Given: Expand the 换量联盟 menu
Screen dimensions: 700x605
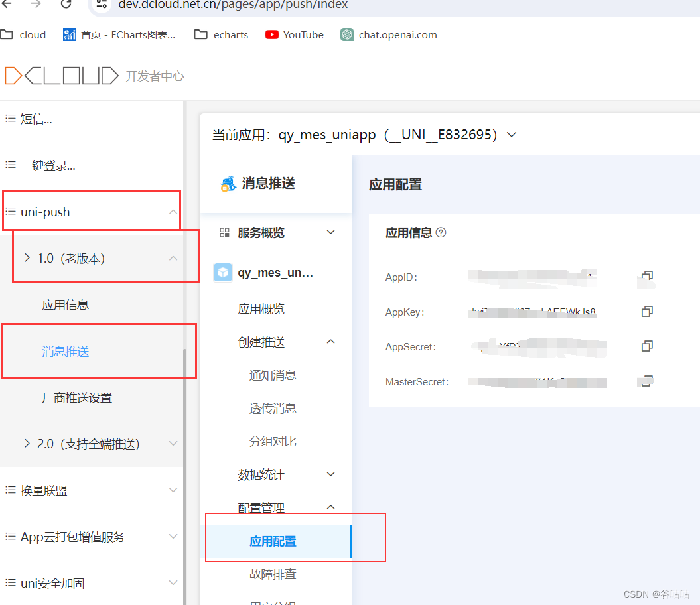Looking at the screenshot, I should pos(173,490).
